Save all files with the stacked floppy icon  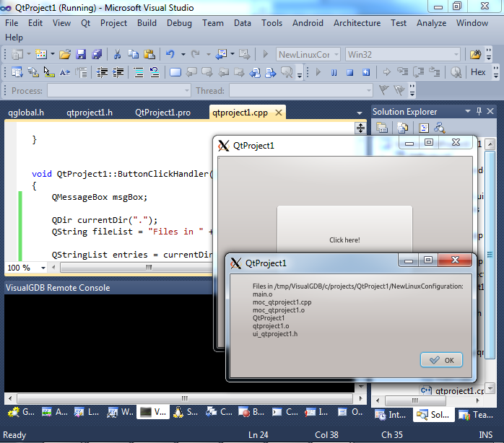pos(97,54)
